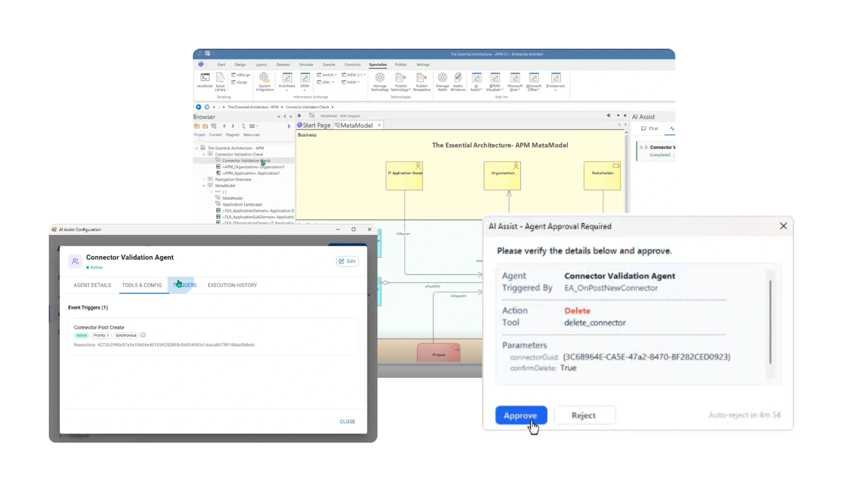Collapse the MetaModel package node
The width and height of the screenshot is (868, 488).
pos(204,186)
